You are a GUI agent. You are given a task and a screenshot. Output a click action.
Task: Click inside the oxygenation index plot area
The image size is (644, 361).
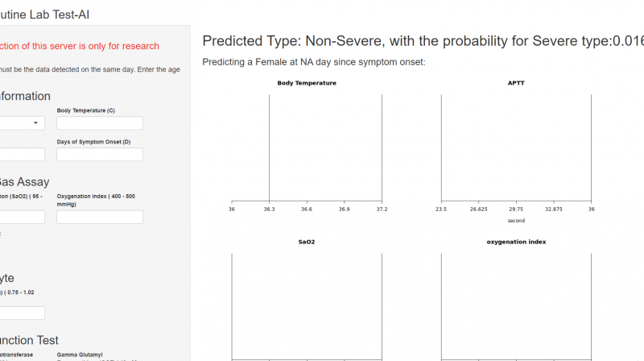(516, 306)
